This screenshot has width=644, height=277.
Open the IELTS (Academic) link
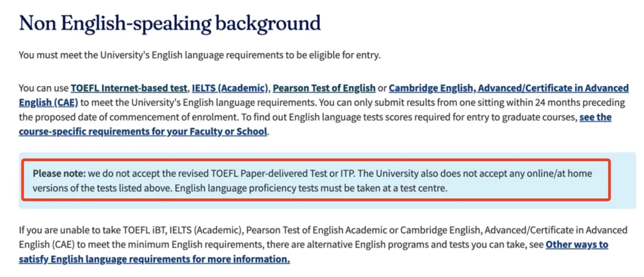tap(230, 88)
